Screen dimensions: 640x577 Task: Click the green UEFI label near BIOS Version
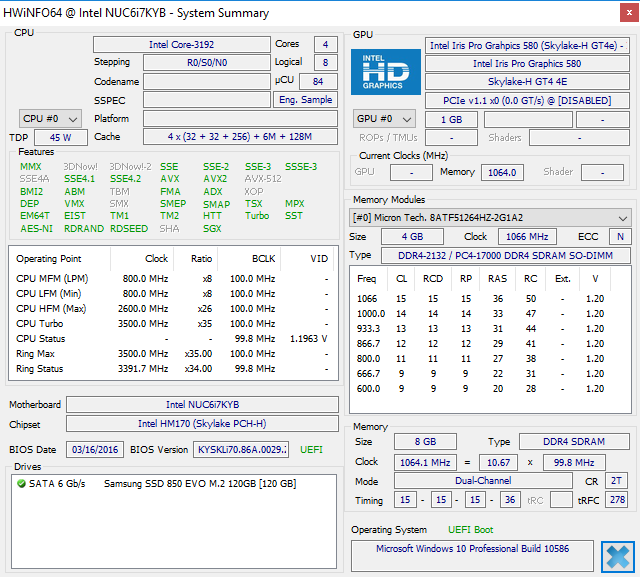[311, 450]
